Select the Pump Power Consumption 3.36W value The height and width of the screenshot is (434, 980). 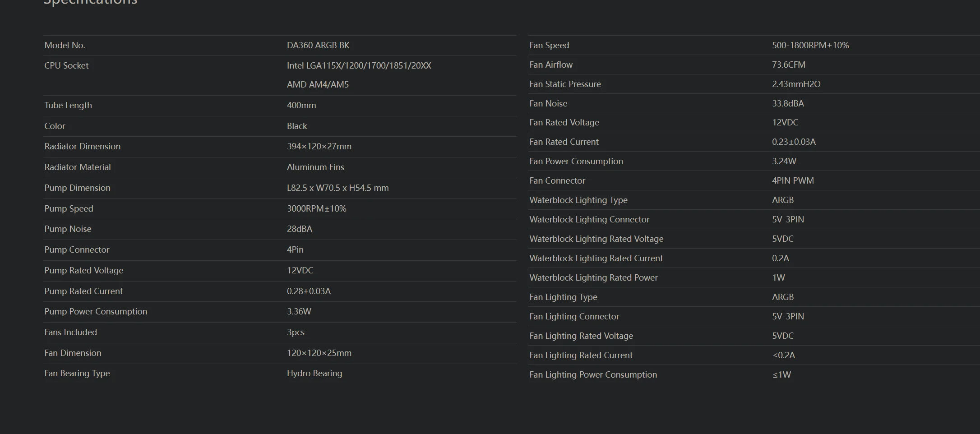(x=299, y=311)
